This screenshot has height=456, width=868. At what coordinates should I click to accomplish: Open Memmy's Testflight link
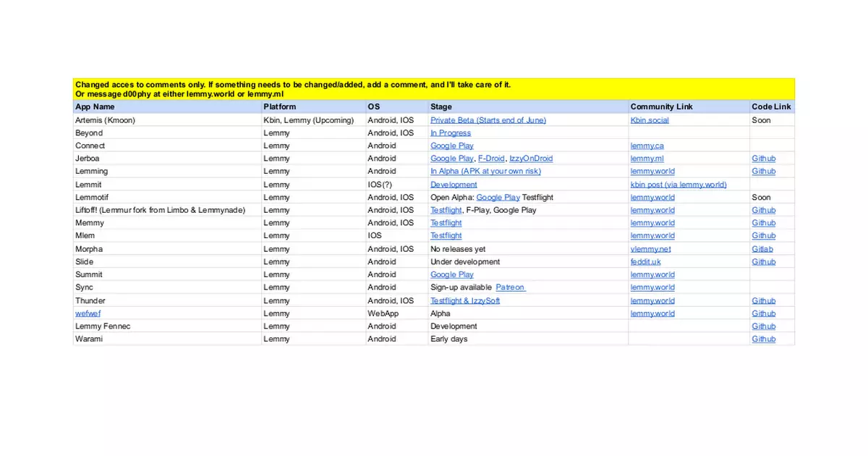pos(446,223)
